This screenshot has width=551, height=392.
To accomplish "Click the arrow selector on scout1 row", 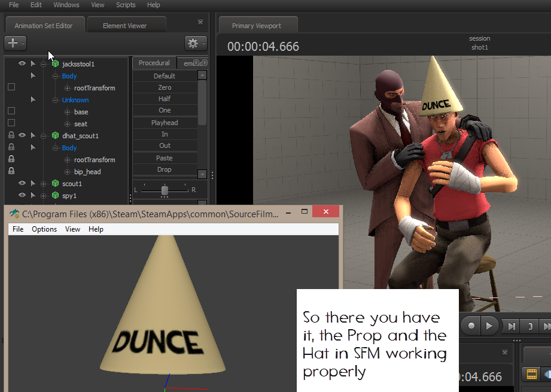I will 33,183.
